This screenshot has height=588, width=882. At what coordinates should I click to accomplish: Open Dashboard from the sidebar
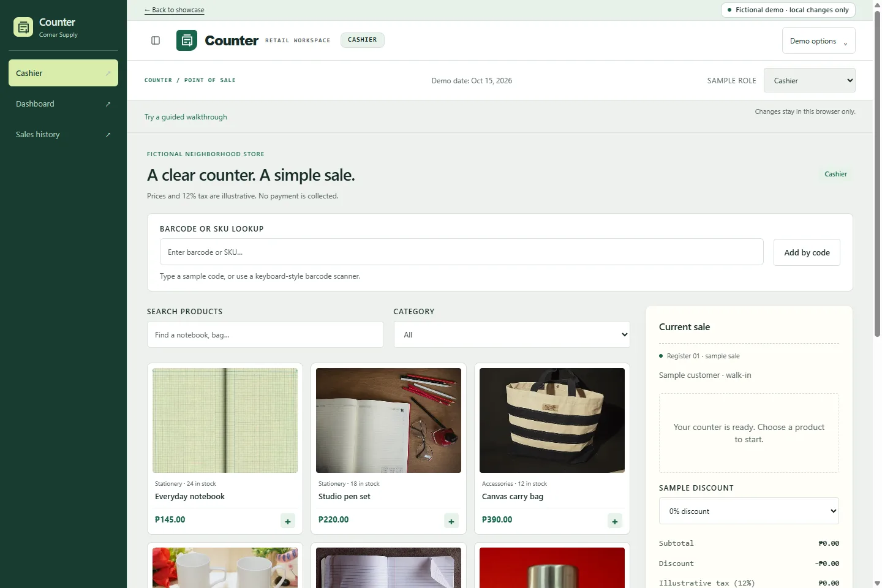(63, 104)
